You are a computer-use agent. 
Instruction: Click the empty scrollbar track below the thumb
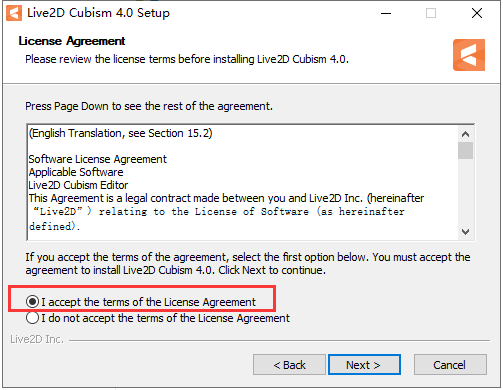point(465,192)
